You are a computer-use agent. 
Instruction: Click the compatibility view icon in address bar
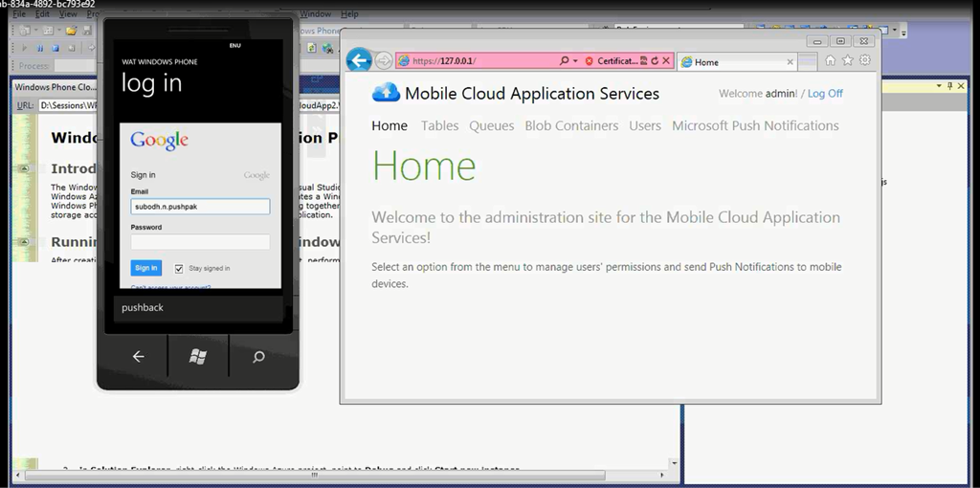[x=644, y=60]
